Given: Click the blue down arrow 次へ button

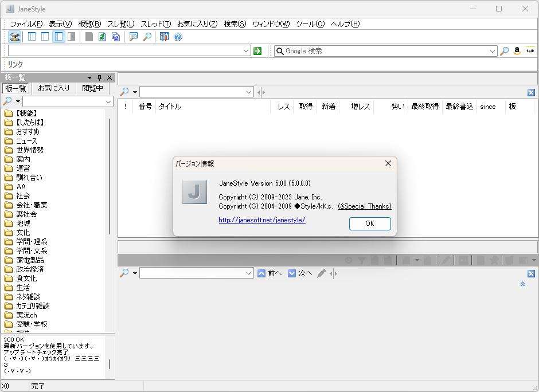Looking at the screenshot, I should click(291, 273).
